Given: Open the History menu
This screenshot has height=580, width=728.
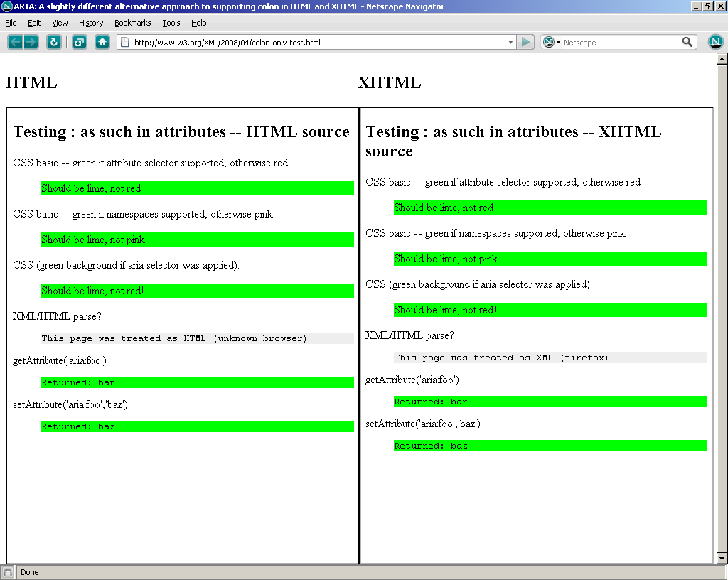Looking at the screenshot, I should tap(91, 23).
